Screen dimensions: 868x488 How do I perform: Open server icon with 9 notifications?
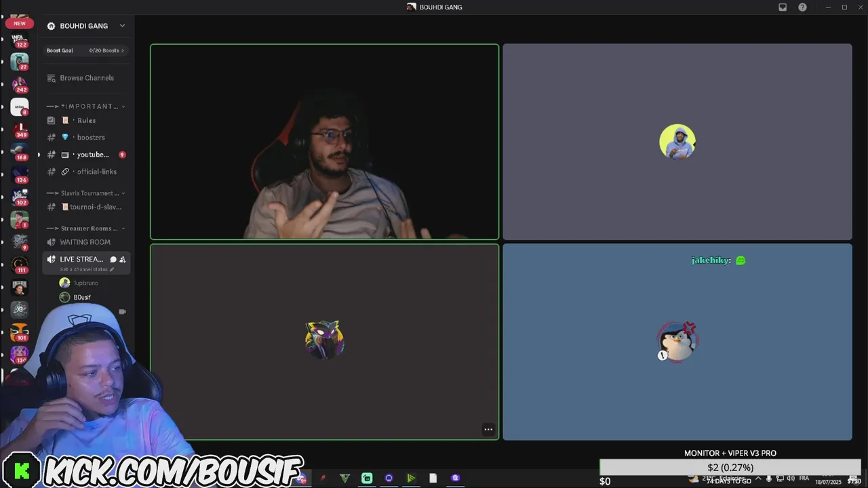click(19, 242)
